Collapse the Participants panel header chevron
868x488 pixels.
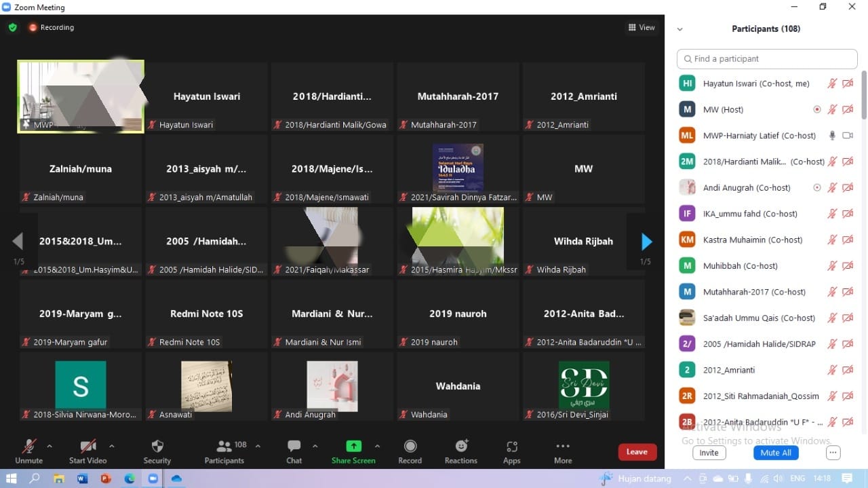680,29
